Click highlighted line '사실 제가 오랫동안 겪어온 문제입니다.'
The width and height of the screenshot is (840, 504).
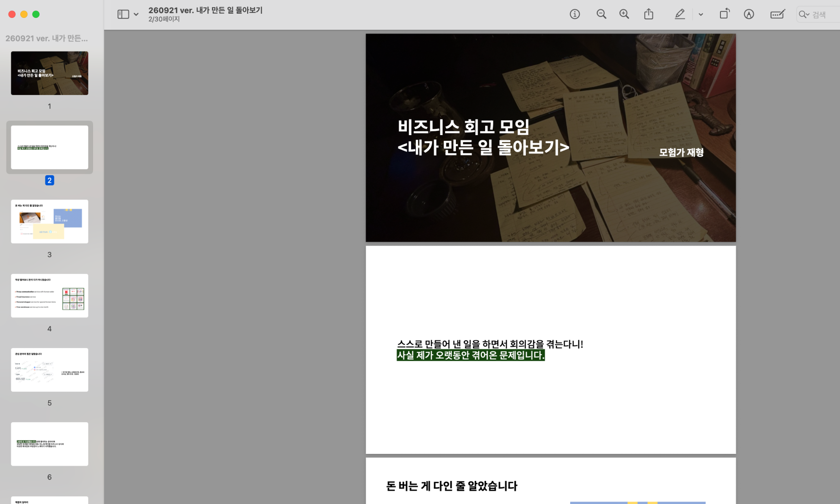pyautogui.click(x=471, y=355)
